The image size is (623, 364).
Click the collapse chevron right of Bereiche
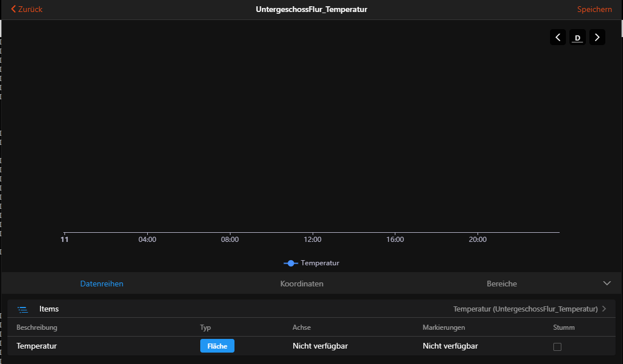607,282
